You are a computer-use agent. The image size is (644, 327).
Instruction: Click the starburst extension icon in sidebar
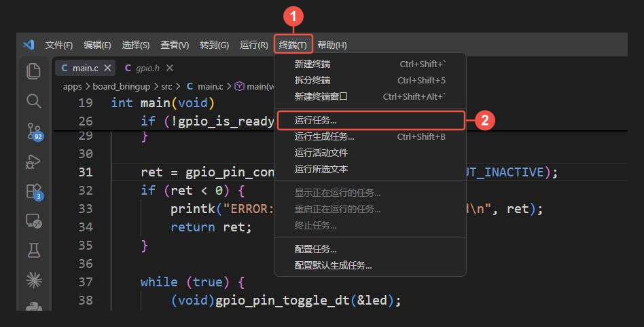pyautogui.click(x=34, y=280)
